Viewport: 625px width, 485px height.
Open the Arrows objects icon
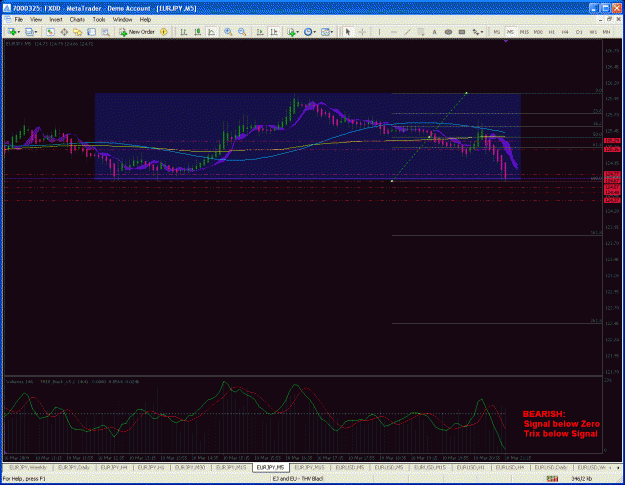476,32
